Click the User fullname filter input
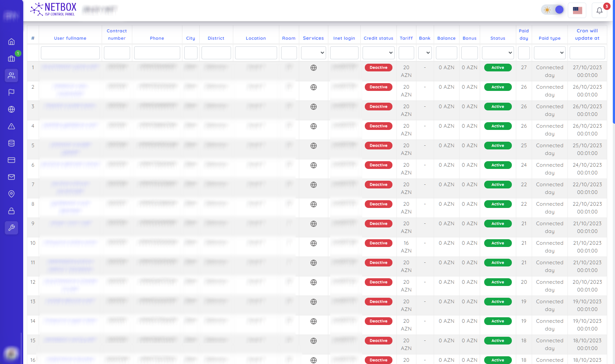This screenshot has height=364, width=615. coord(70,53)
